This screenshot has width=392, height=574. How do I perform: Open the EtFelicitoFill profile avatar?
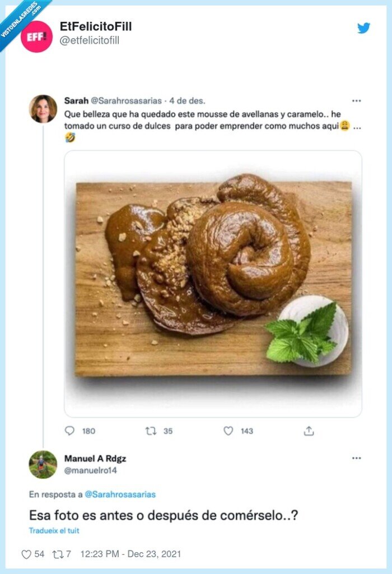point(37,36)
